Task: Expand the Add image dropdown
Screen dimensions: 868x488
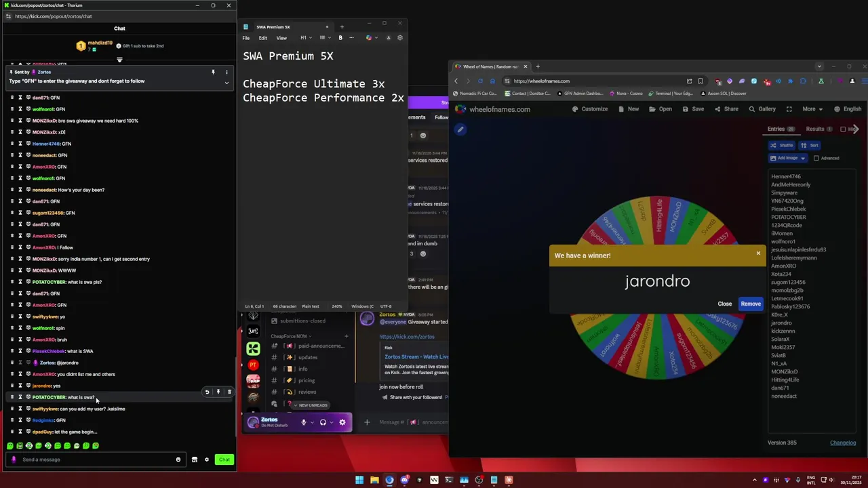Action: (787, 158)
